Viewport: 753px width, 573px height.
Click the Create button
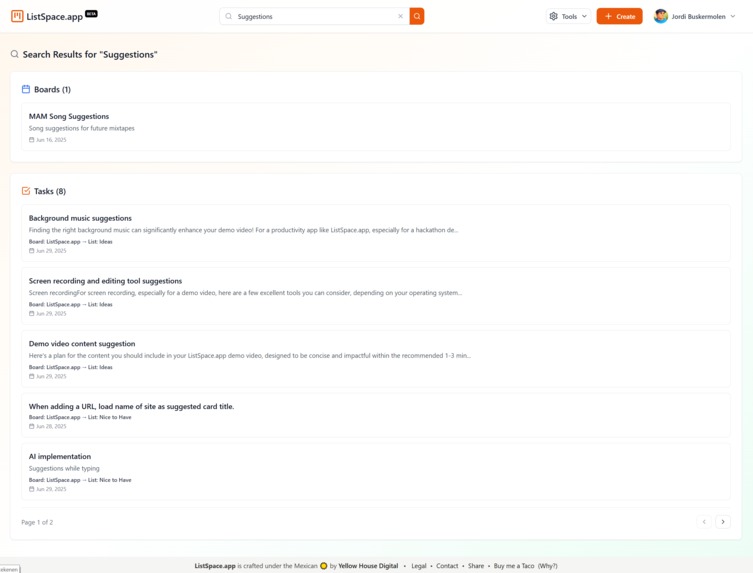click(619, 16)
